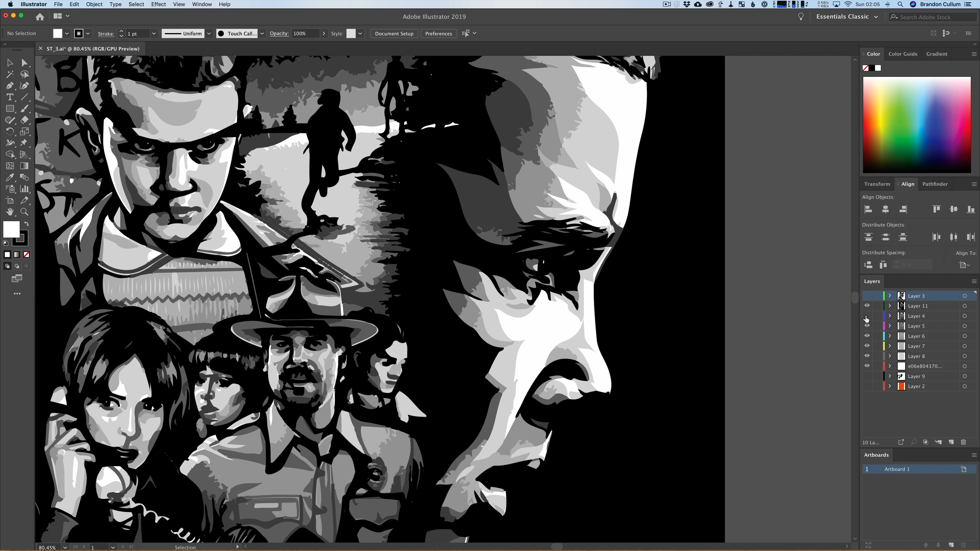The width and height of the screenshot is (980, 551).
Task: Toggle visibility of Layer 8
Action: (x=867, y=356)
